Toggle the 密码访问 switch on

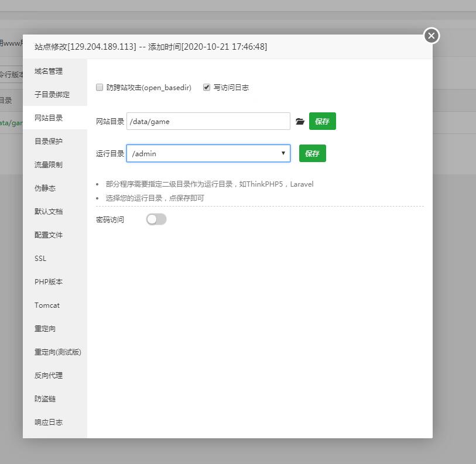tap(156, 219)
